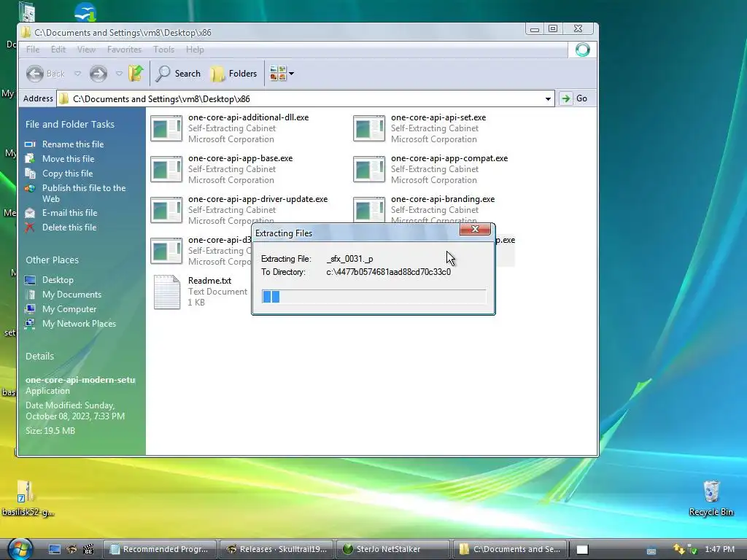
Task: Open the File menu
Action: (x=33, y=50)
